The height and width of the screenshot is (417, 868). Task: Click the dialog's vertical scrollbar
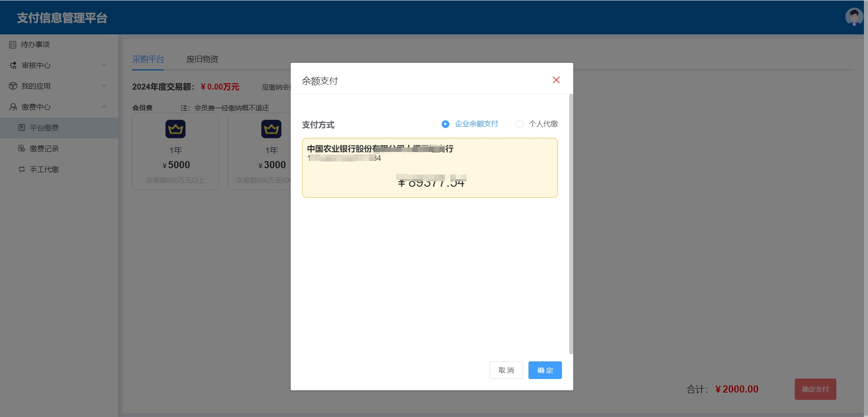coord(571,224)
